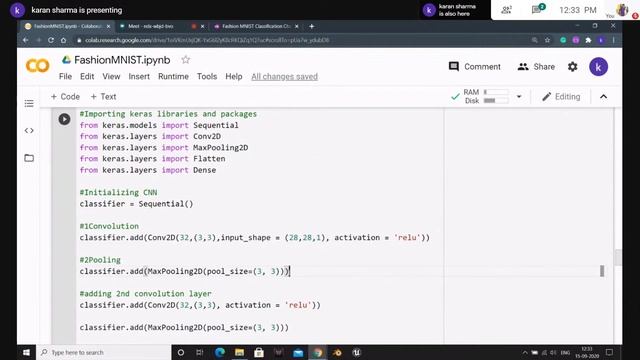The width and height of the screenshot is (640, 360).
Task: Open the Insert menu
Action: 139,76
